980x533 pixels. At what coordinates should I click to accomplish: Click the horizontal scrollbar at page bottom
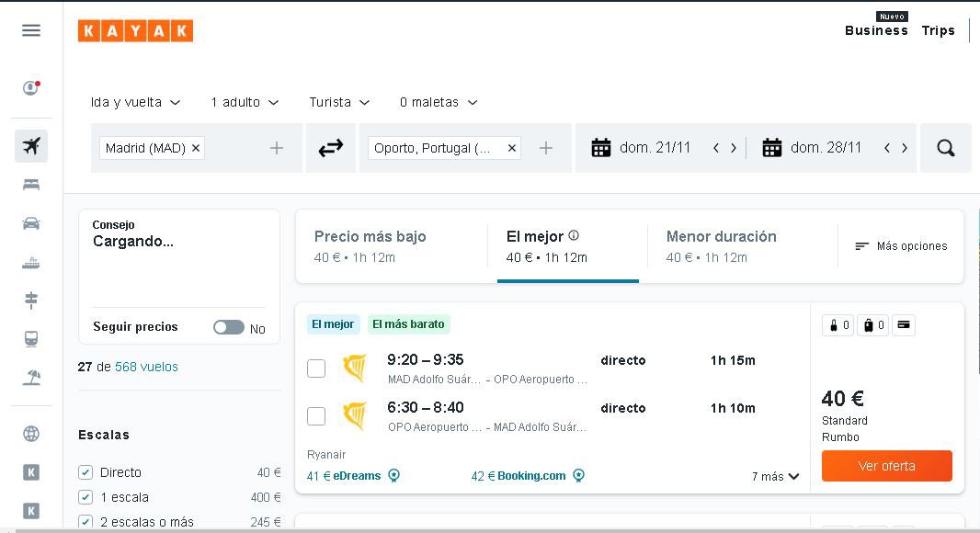[x=496, y=530]
